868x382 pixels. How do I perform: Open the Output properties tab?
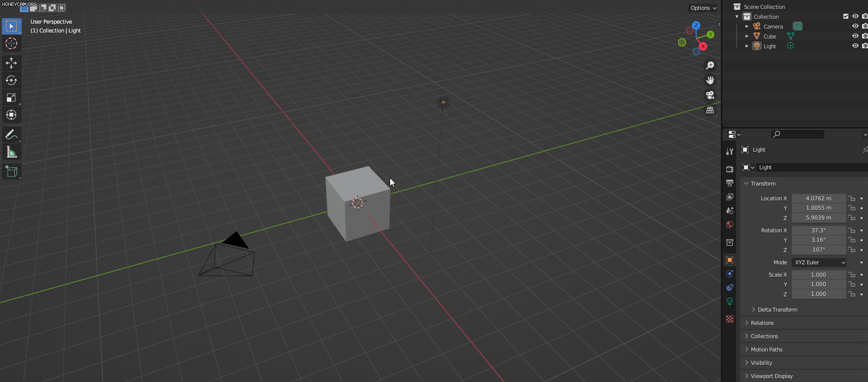(x=730, y=183)
